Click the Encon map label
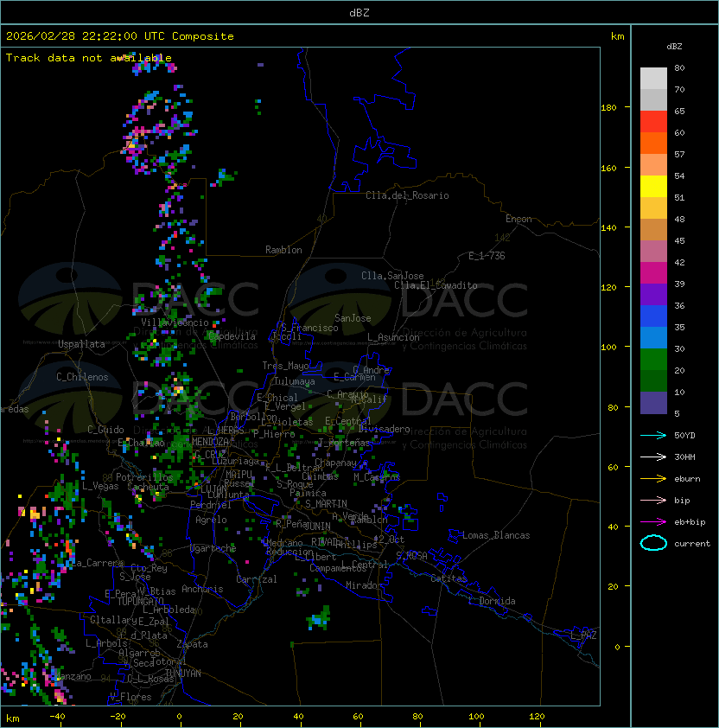This screenshot has height=728, width=719. [x=519, y=219]
